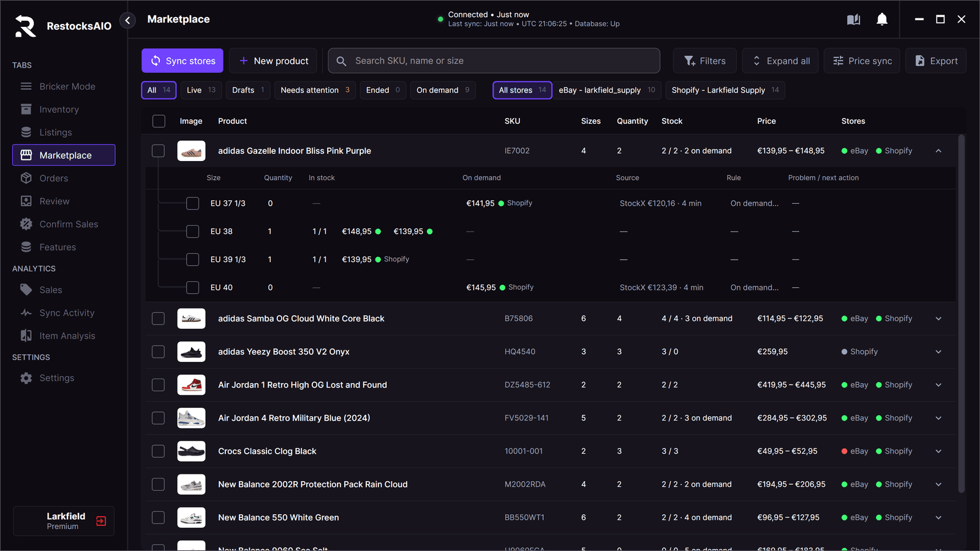Screen dimensions: 980x551
Task: Collapse the sidebar with the chevron button
Action: click(127, 20)
